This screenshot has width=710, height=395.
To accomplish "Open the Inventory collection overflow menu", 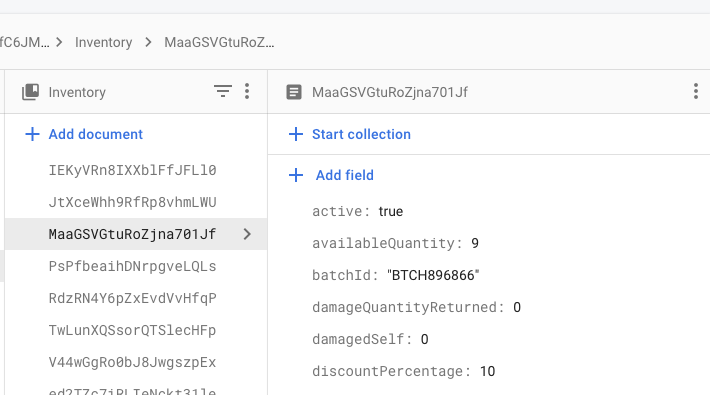I will point(247,91).
